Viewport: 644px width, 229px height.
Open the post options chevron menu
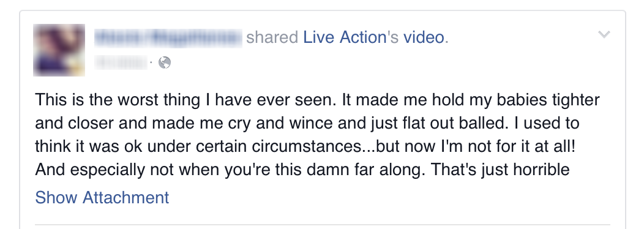pos(604,34)
